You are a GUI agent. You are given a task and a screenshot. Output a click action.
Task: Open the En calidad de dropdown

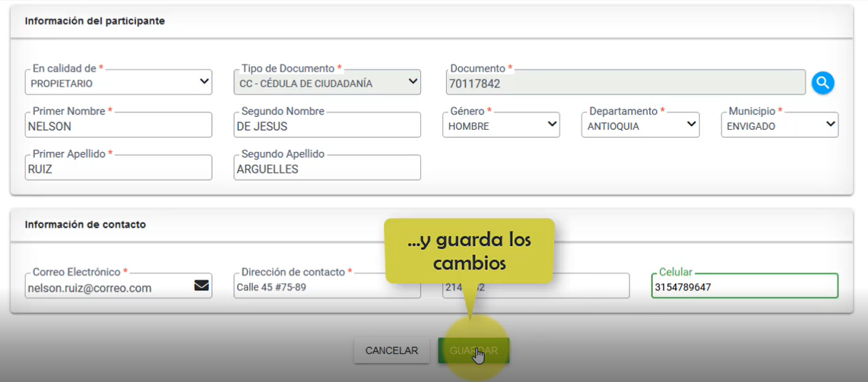click(x=119, y=83)
